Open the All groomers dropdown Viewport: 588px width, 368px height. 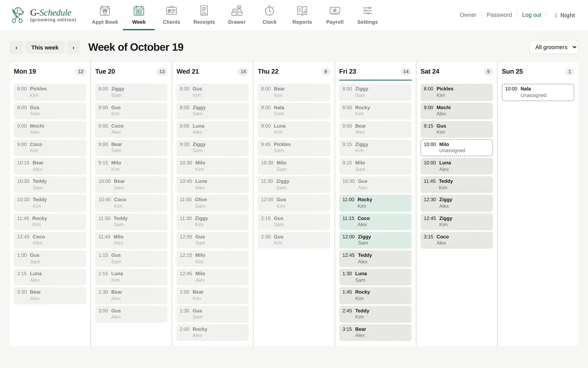[x=554, y=47]
